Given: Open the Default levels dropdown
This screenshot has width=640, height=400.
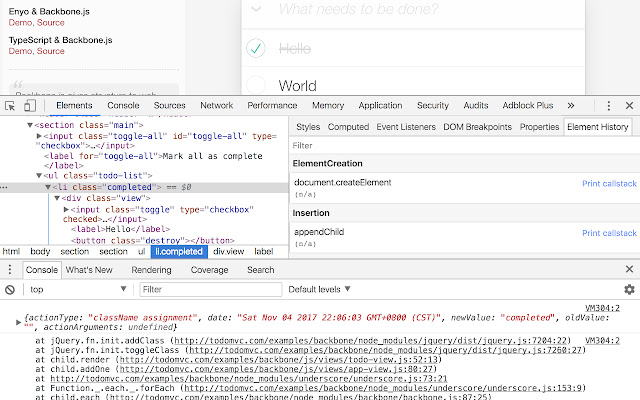Looking at the screenshot, I should [x=319, y=289].
